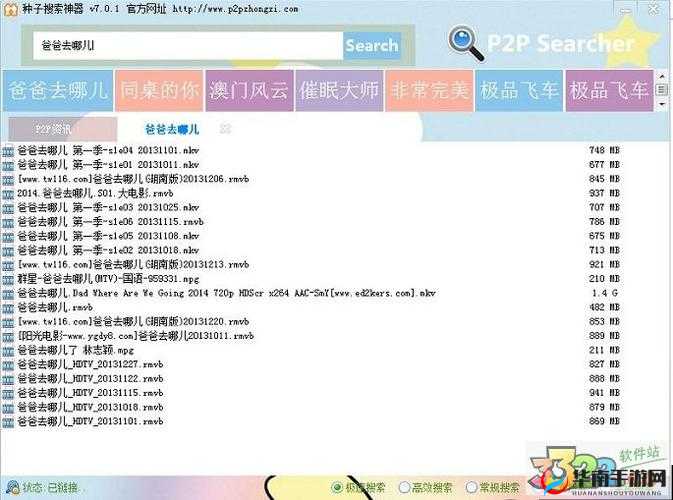Click video icon of s1e04 20131101.mkv row

[x=8, y=151]
